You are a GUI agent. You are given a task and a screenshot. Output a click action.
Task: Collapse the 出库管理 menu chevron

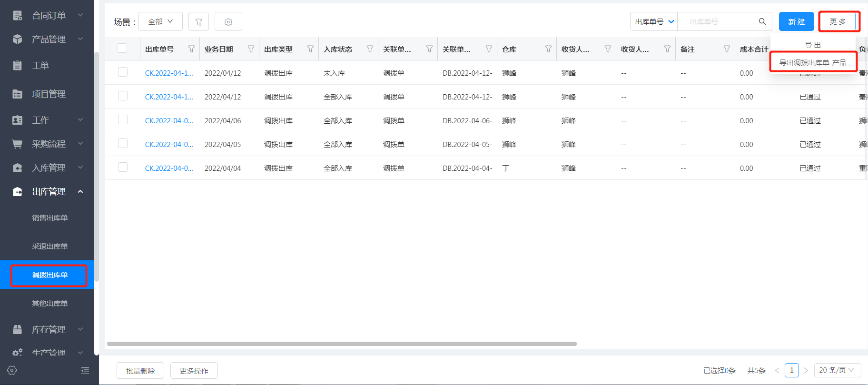click(x=80, y=191)
